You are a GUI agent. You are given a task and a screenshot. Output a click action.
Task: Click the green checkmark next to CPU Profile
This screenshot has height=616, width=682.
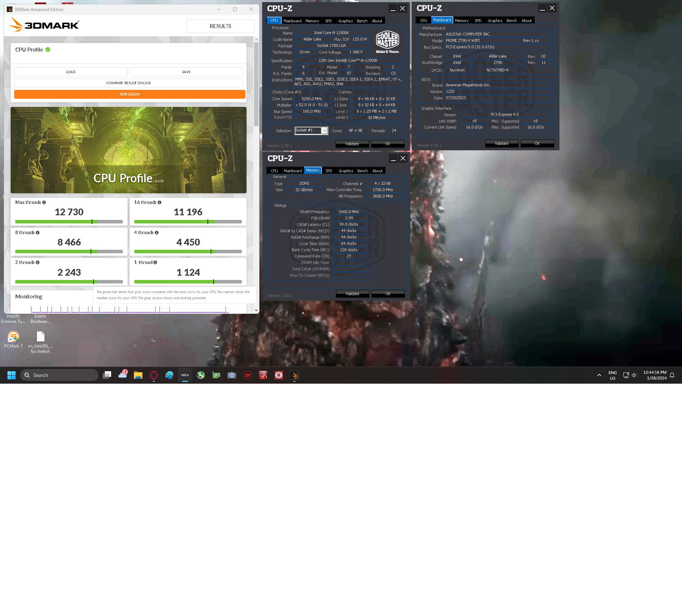coord(48,50)
